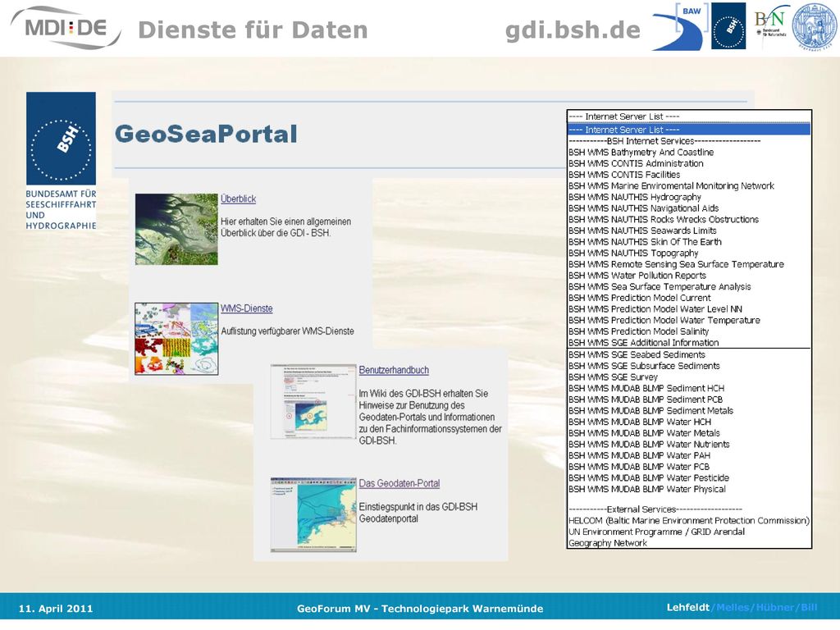This screenshot has height=630, width=840.
Task: Select BSH WMS SGE Subsurface Sediments
Action: tap(689, 366)
